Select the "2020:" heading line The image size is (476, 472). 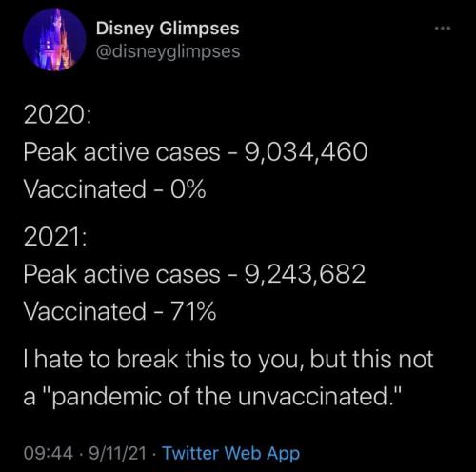click(57, 115)
